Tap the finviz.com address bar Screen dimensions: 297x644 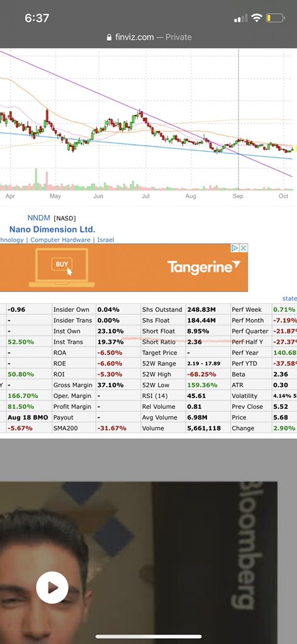(148, 37)
